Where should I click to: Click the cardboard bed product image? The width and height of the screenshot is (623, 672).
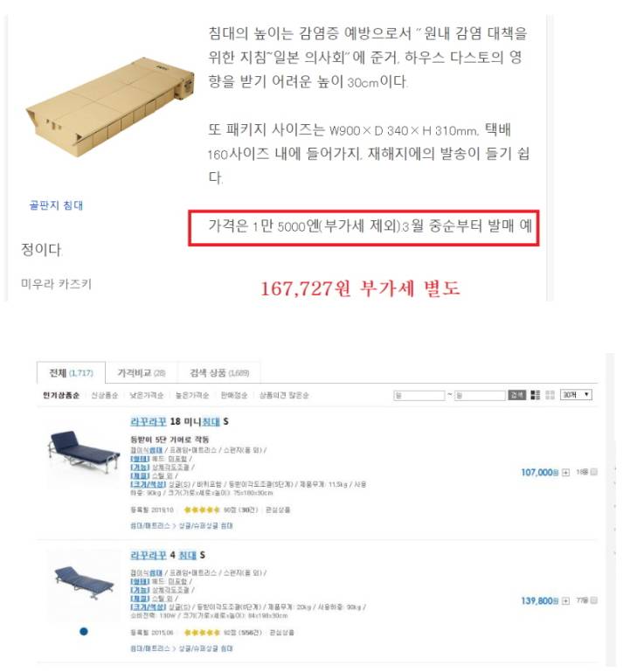pos(110,107)
